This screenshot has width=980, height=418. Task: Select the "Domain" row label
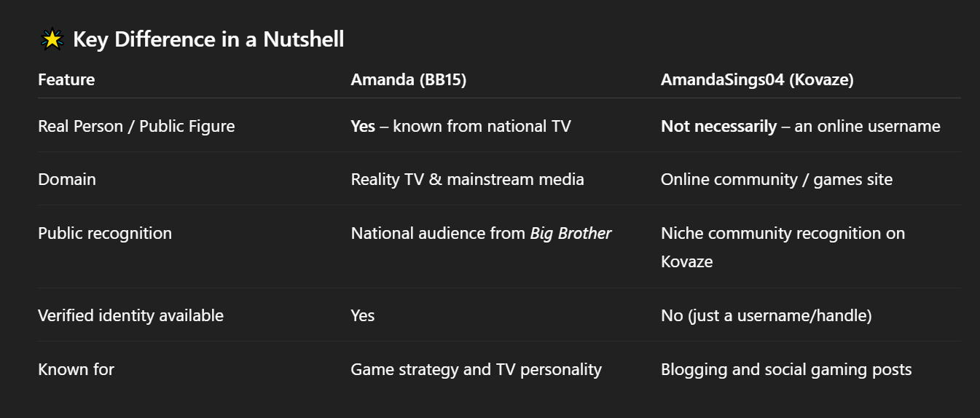click(x=67, y=179)
